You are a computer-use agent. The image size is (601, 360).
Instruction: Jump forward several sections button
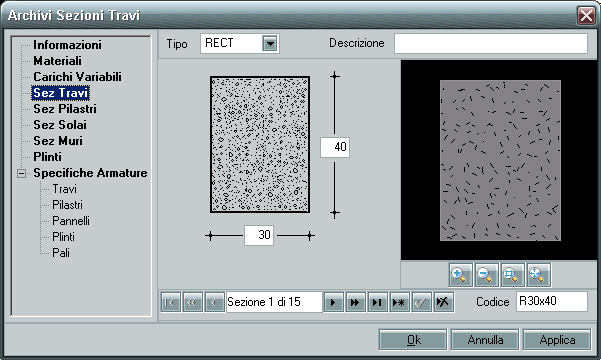(355, 302)
